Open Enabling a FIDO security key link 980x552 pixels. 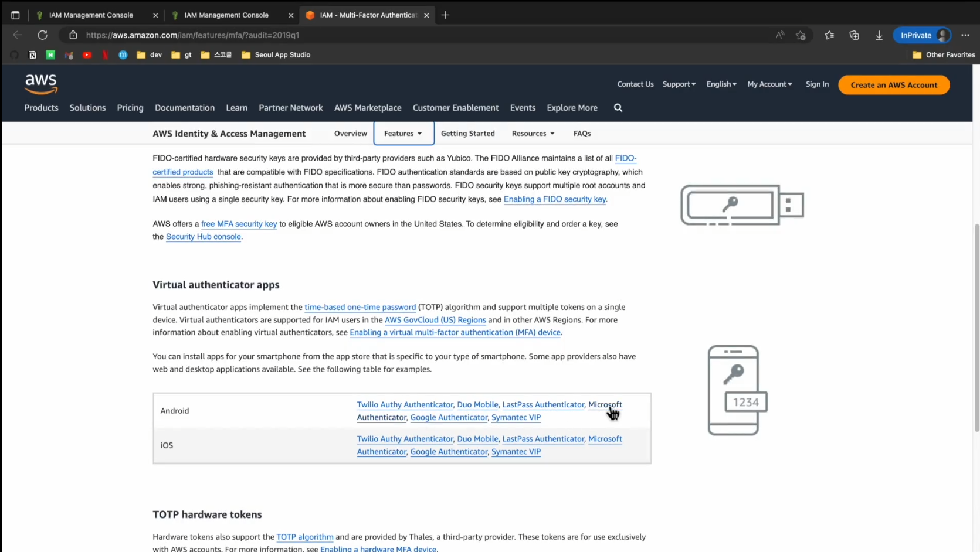coord(555,199)
